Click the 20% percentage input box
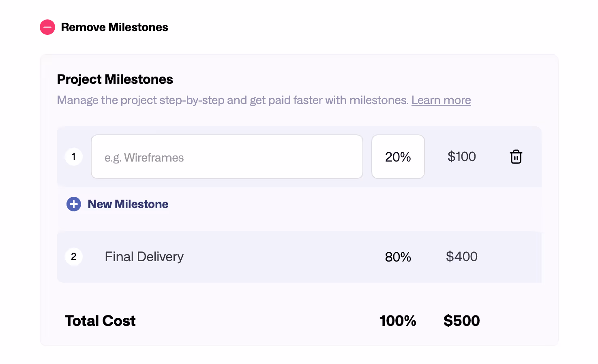The image size is (598, 364). point(398,157)
